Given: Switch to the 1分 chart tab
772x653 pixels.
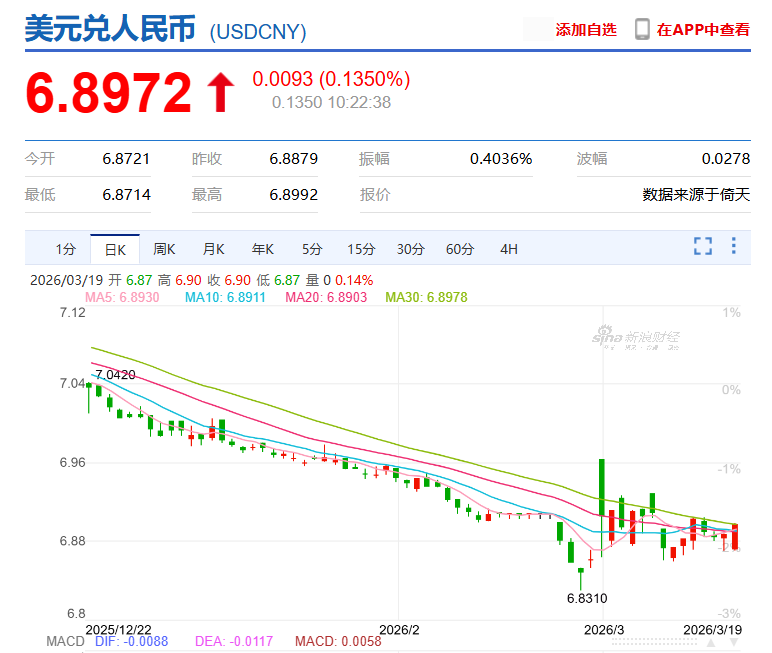Looking at the screenshot, I should 66,249.
